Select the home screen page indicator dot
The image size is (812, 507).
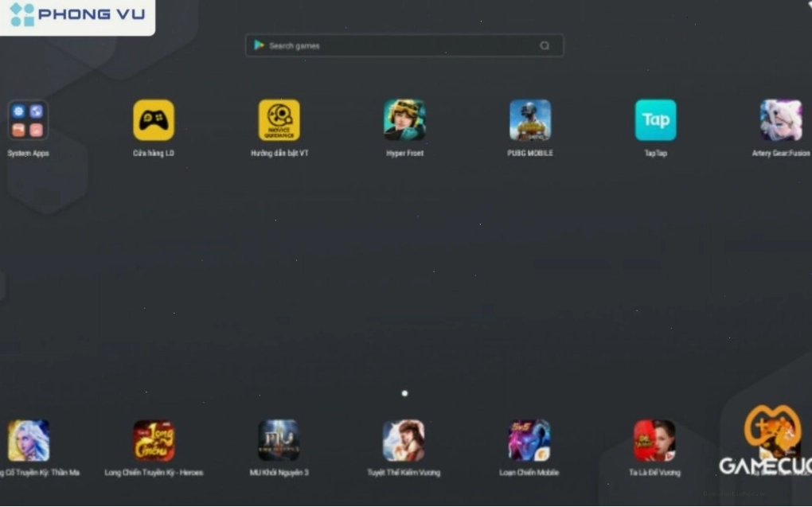point(405,394)
